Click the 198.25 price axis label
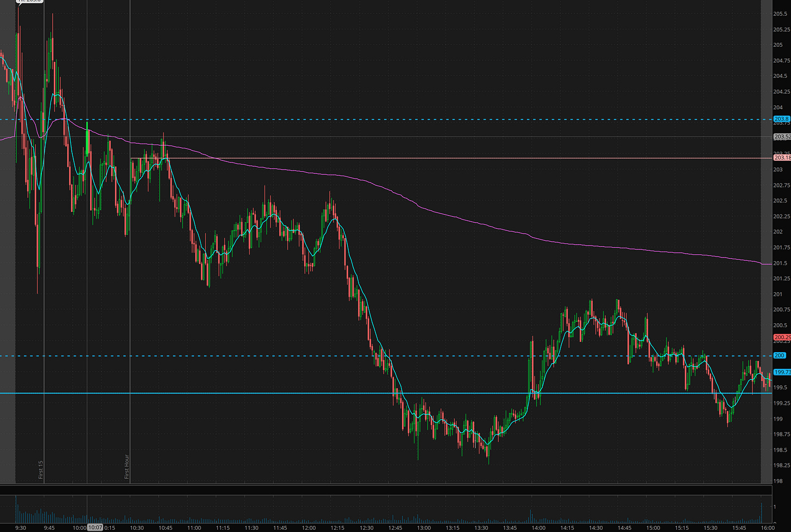This screenshot has width=791, height=532. click(781, 465)
